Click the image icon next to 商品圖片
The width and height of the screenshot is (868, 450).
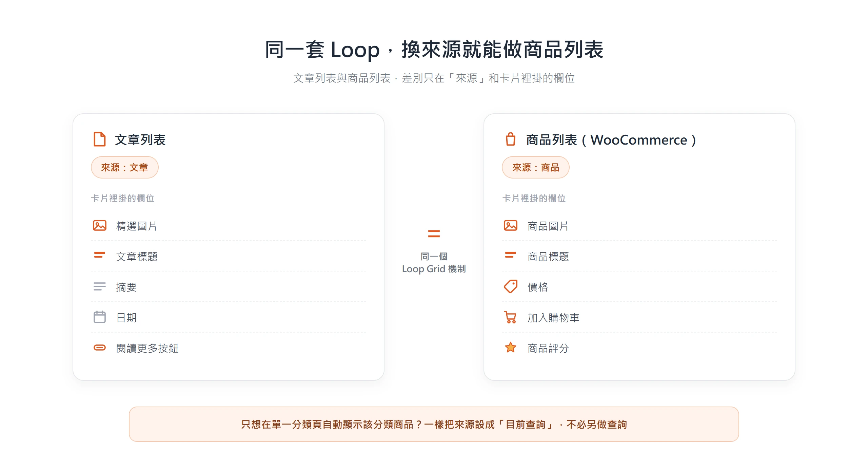click(x=510, y=225)
